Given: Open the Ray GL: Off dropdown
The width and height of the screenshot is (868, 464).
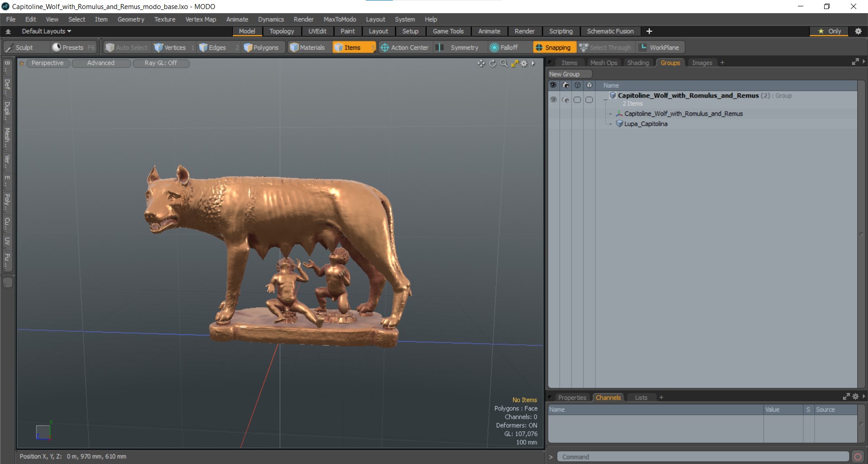Looking at the screenshot, I should tap(161, 63).
